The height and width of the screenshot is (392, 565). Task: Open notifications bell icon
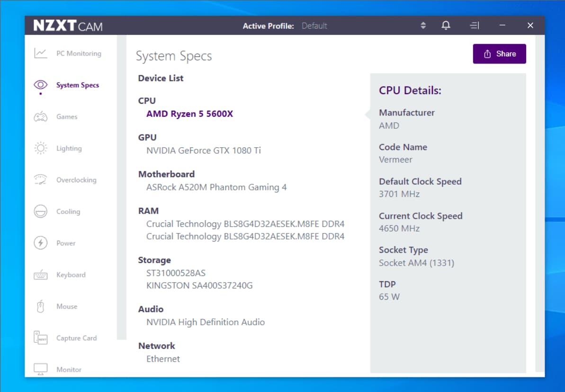click(446, 25)
